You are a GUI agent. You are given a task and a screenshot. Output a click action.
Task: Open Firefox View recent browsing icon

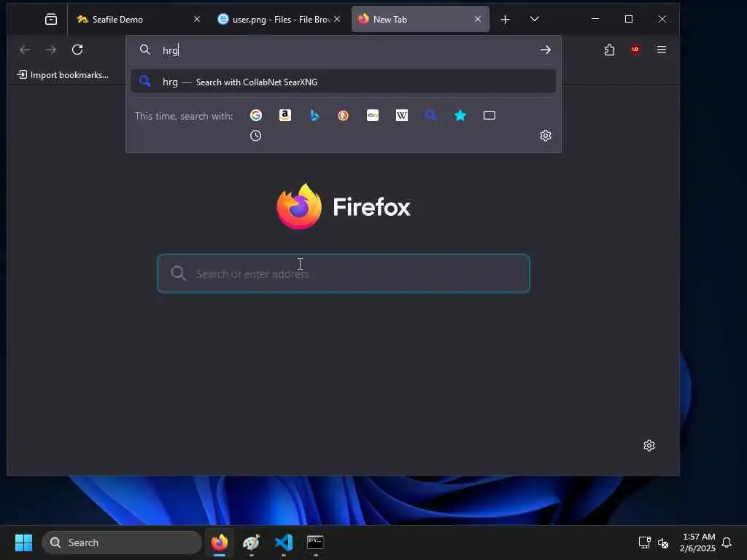(51, 19)
